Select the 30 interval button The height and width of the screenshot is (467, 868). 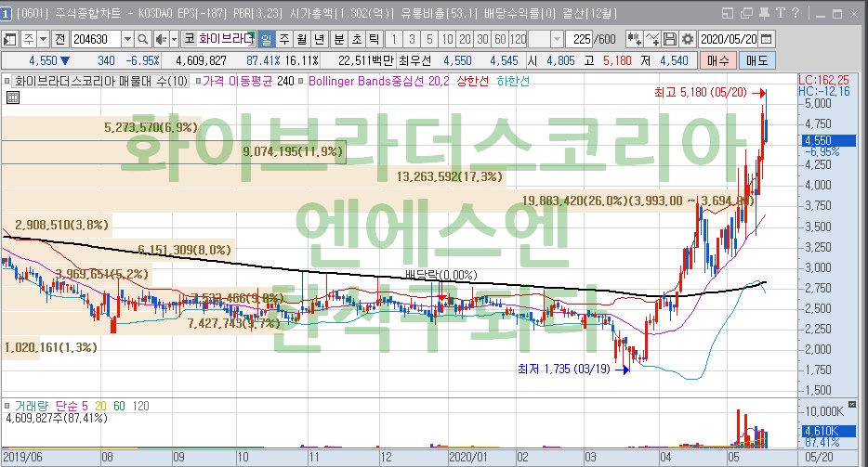coord(482,39)
